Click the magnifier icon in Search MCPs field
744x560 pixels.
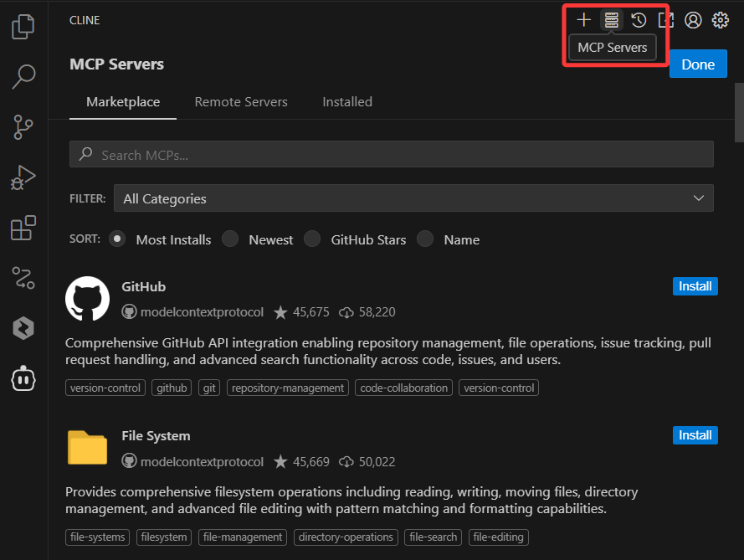[x=86, y=154]
